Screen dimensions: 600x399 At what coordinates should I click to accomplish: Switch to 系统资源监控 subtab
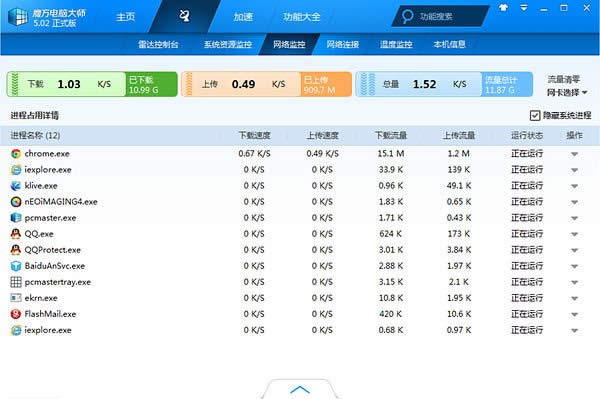tap(228, 44)
